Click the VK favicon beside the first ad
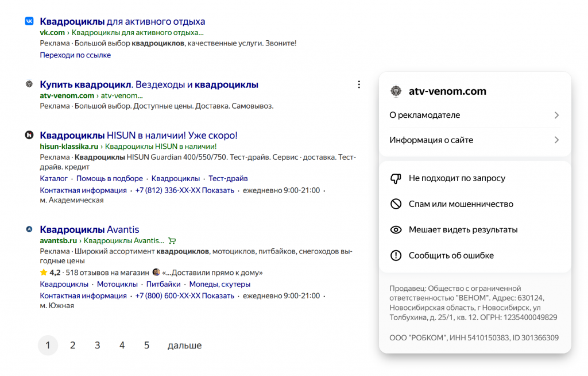The height and width of the screenshot is (376, 588). 29,21
